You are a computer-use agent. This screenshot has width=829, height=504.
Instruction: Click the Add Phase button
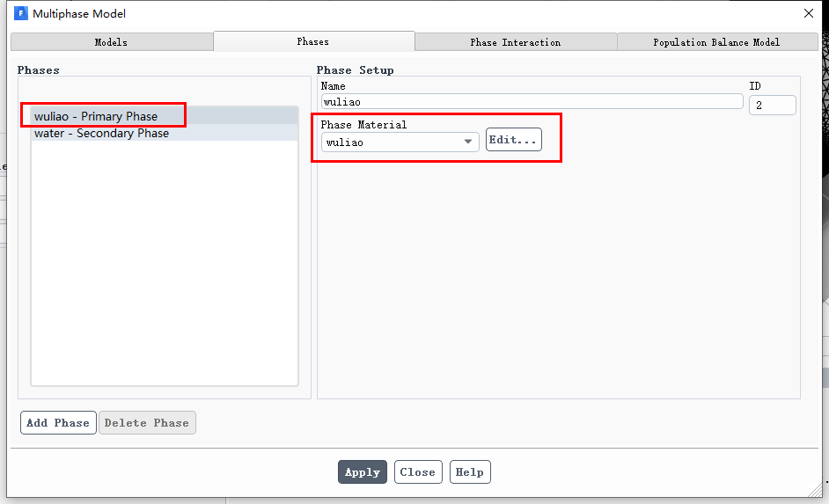pos(58,423)
